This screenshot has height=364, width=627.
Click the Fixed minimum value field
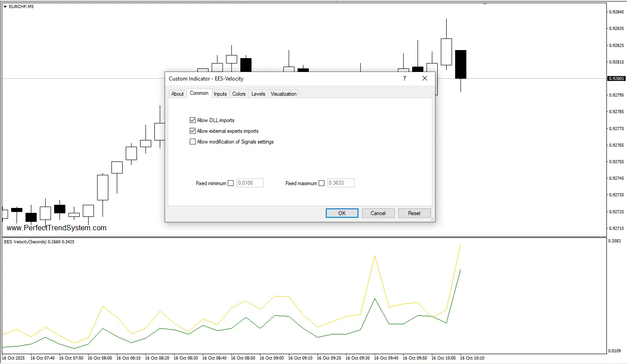pyautogui.click(x=250, y=183)
